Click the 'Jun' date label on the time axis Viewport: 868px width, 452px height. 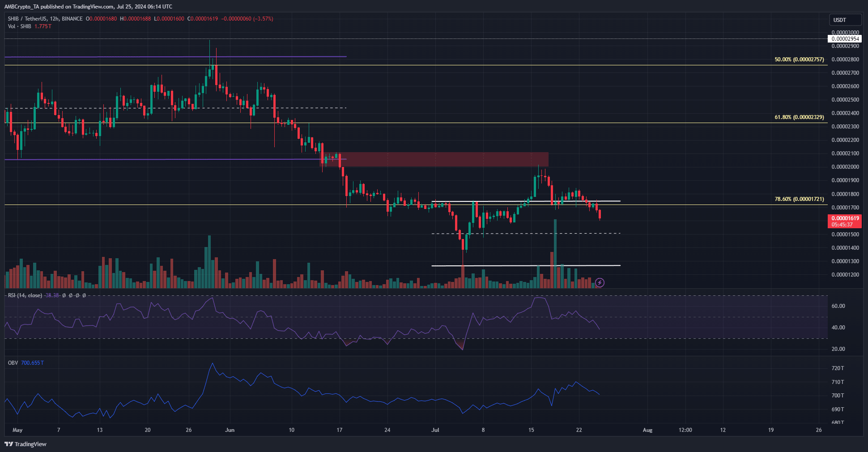[230, 430]
